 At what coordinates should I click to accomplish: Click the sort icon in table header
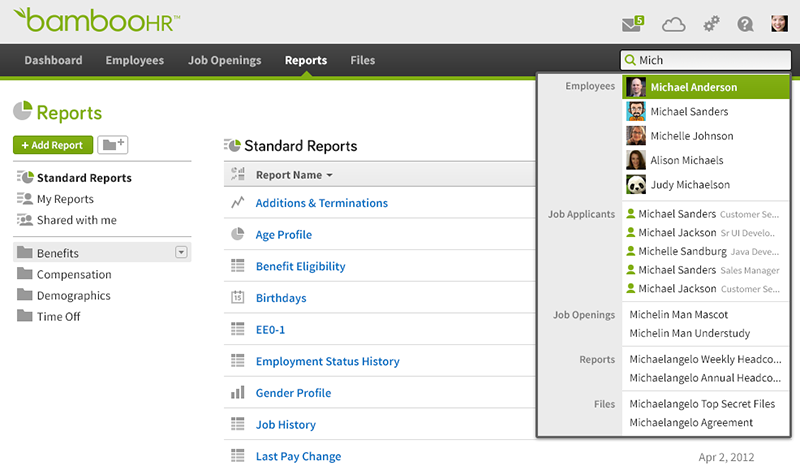[238, 175]
